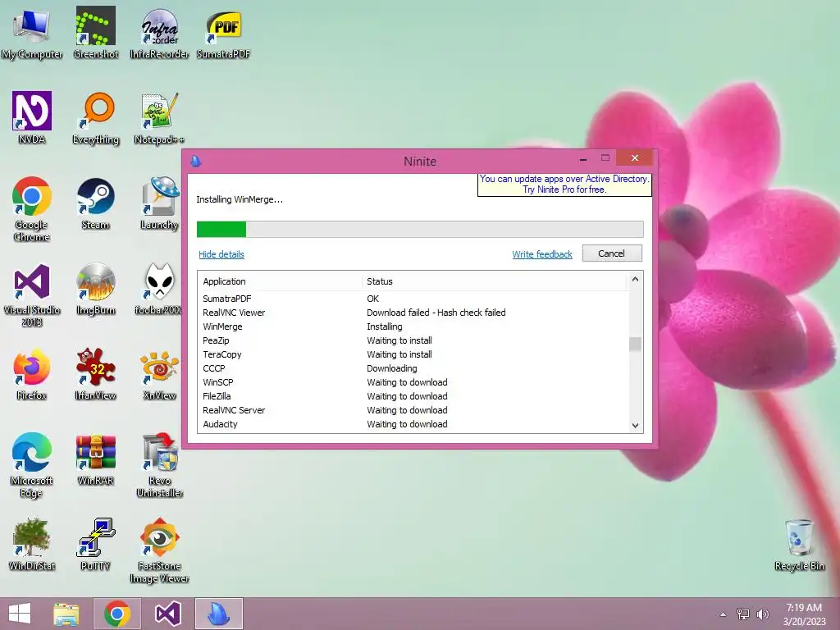Select the WinRAR desktop shortcut
840x630 pixels.
[96, 459]
